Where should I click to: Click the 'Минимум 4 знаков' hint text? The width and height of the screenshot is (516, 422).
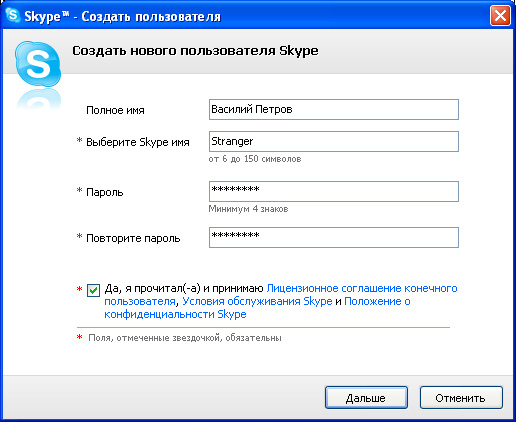248,209
